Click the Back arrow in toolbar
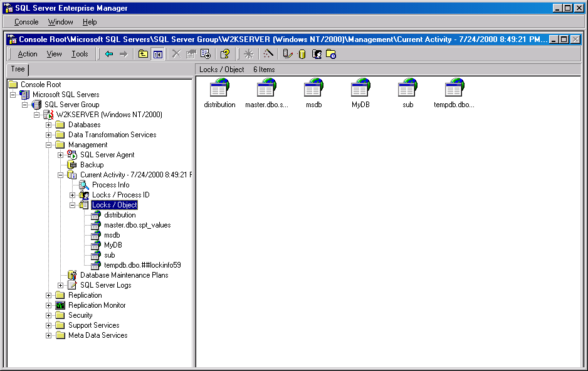The width and height of the screenshot is (588, 371). click(x=109, y=54)
